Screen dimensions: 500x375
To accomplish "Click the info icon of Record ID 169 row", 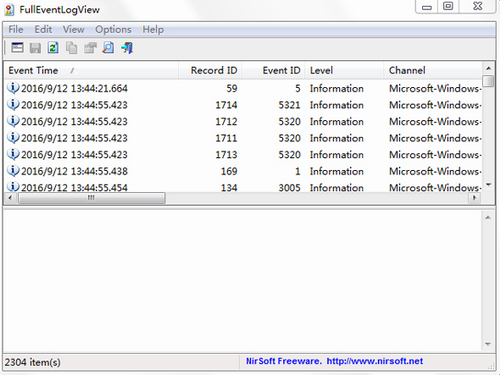I will (x=13, y=171).
